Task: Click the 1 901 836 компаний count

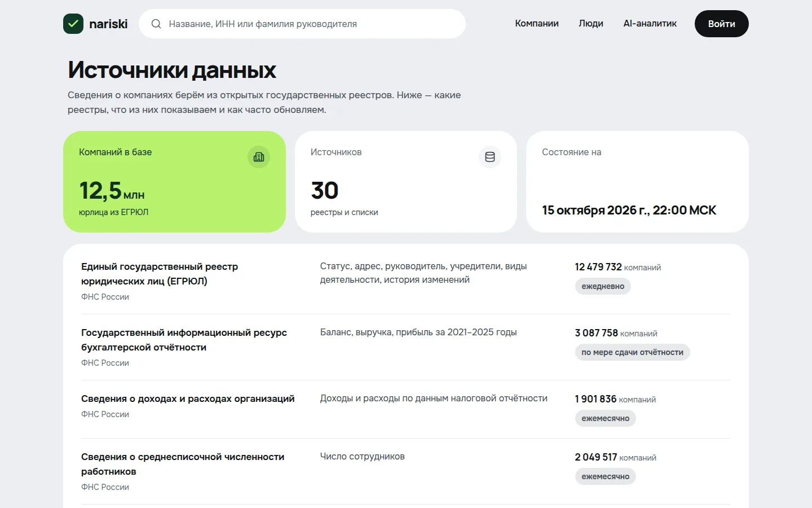Action: 615,399
